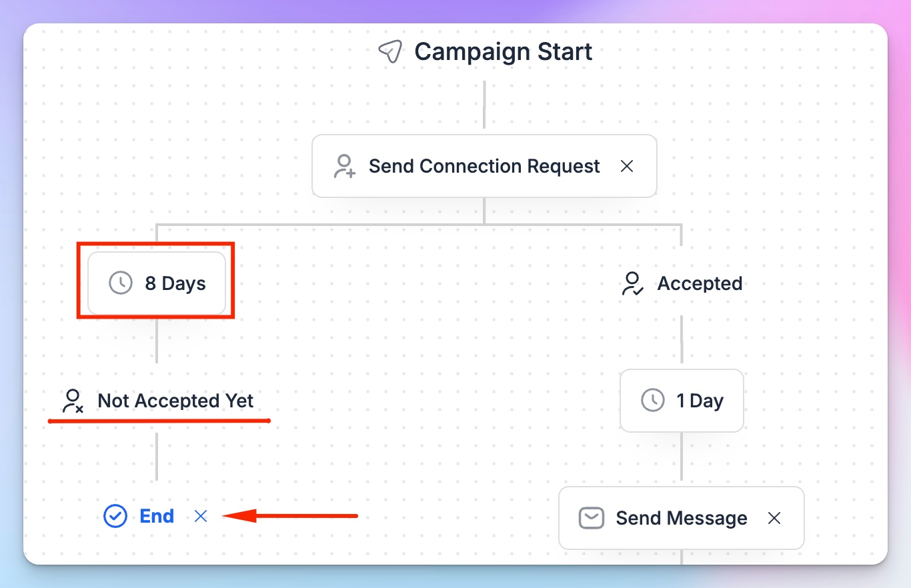This screenshot has height=588, width=911.
Task: Select the Accepted branch label
Action: [700, 283]
